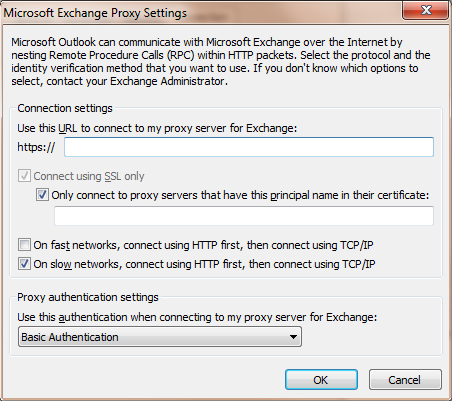
Task: Toggle the Connect using SSL only checkbox
Action: click(x=24, y=176)
